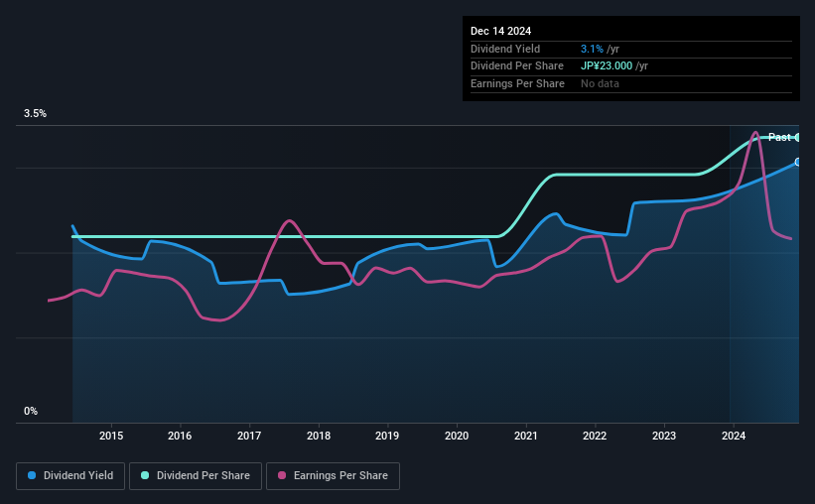The height and width of the screenshot is (504, 815).
Task: Click the 2020 x-axis label
Action: (x=457, y=436)
